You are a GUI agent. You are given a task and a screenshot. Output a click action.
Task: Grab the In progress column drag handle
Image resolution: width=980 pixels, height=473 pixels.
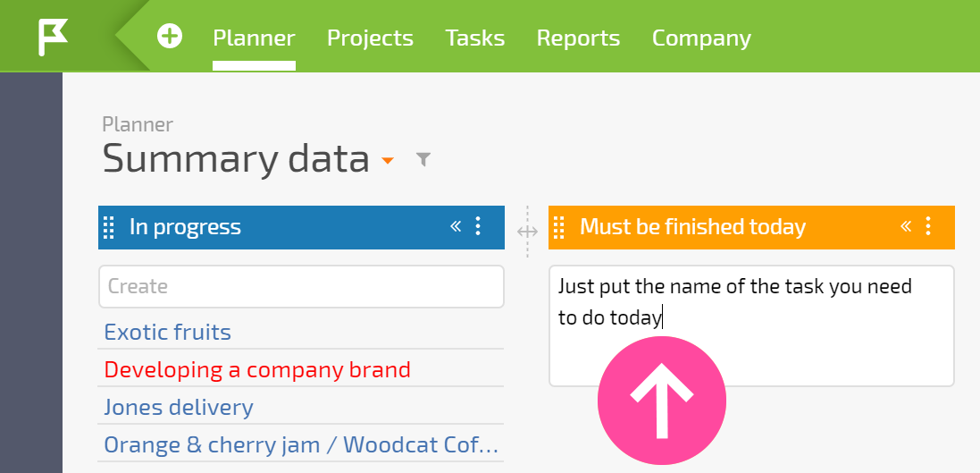pos(109,227)
